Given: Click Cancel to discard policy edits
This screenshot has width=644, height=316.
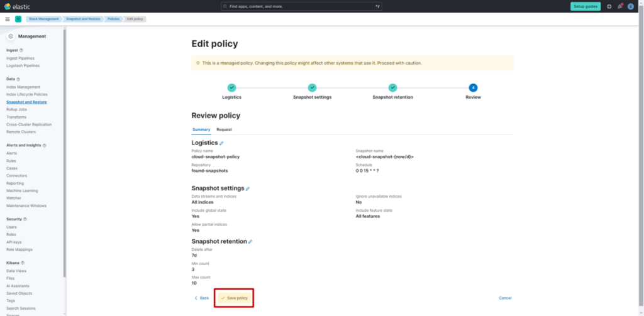Looking at the screenshot, I should [x=505, y=298].
